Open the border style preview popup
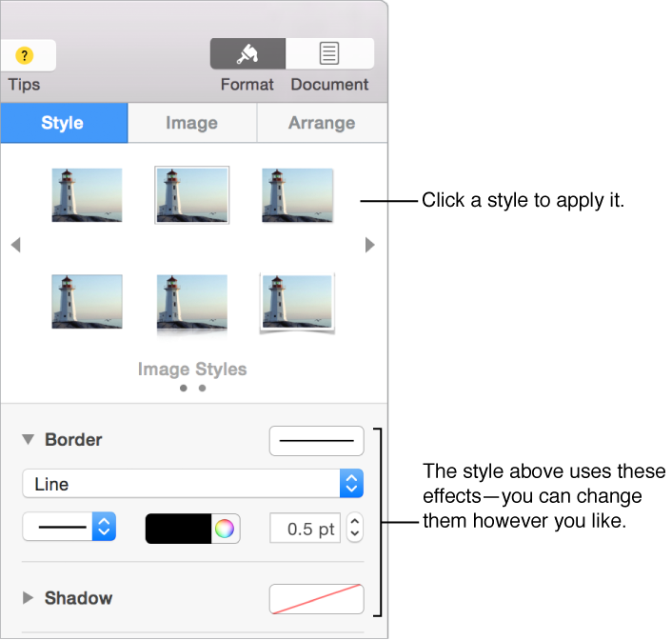The height and width of the screenshot is (640, 672). [x=317, y=441]
